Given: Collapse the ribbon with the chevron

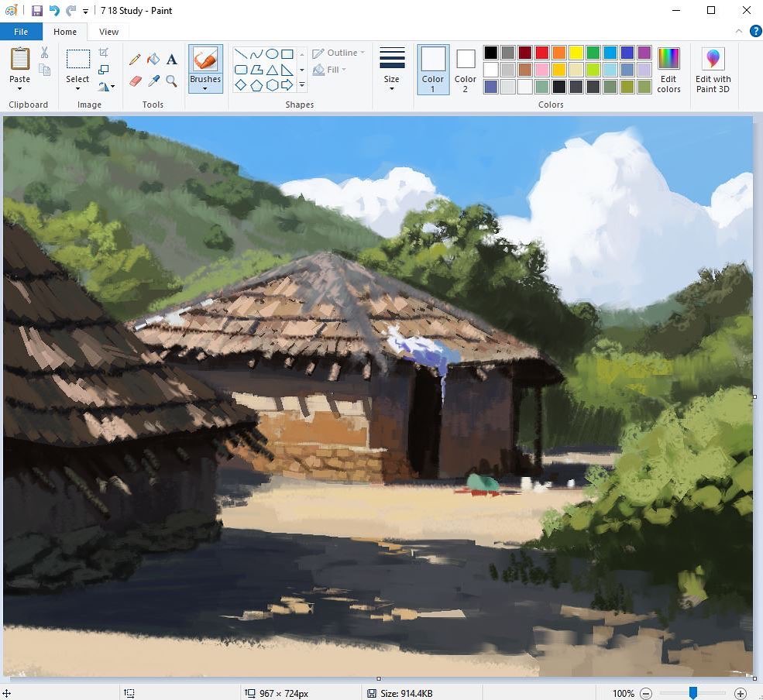Looking at the screenshot, I should (739, 32).
